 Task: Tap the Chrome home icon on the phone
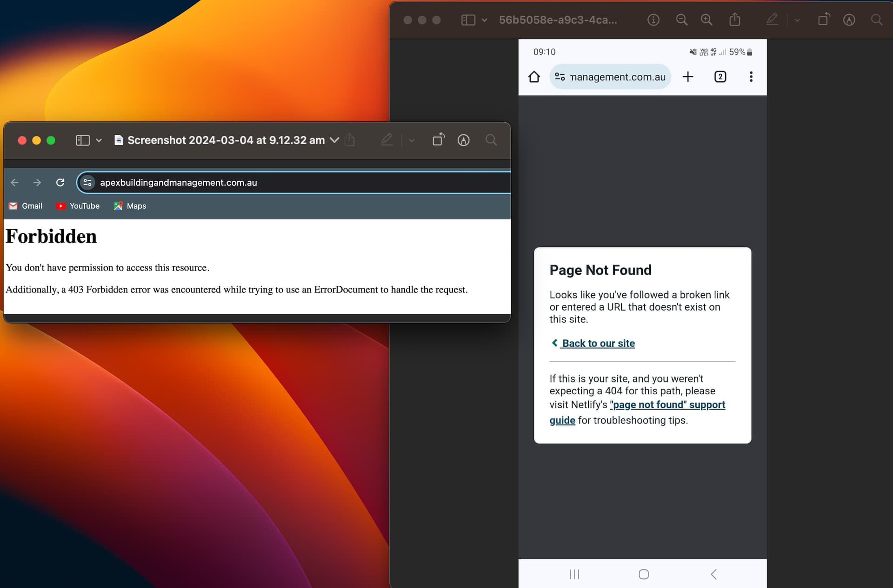click(534, 77)
